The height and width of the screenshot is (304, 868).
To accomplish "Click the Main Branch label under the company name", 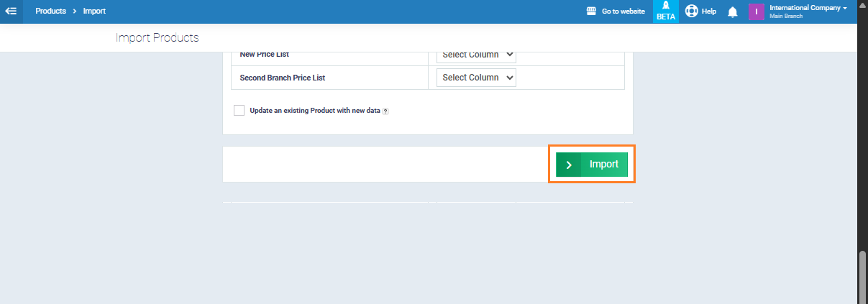I will [785, 16].
